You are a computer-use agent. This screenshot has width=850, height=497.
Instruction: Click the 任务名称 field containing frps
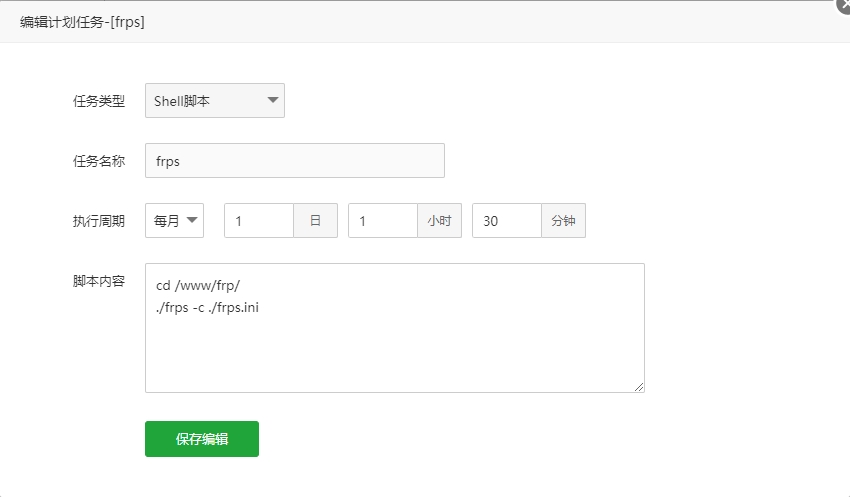click(x=294, y=161)
